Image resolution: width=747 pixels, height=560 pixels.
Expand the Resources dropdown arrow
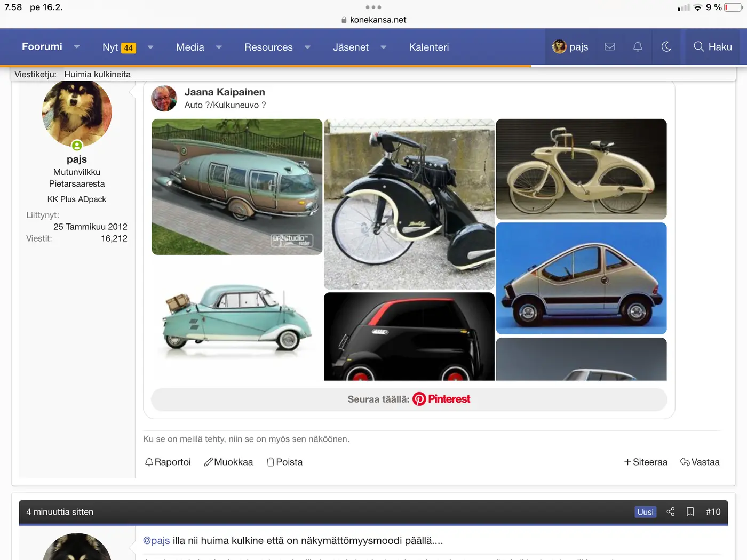point(307,47)
